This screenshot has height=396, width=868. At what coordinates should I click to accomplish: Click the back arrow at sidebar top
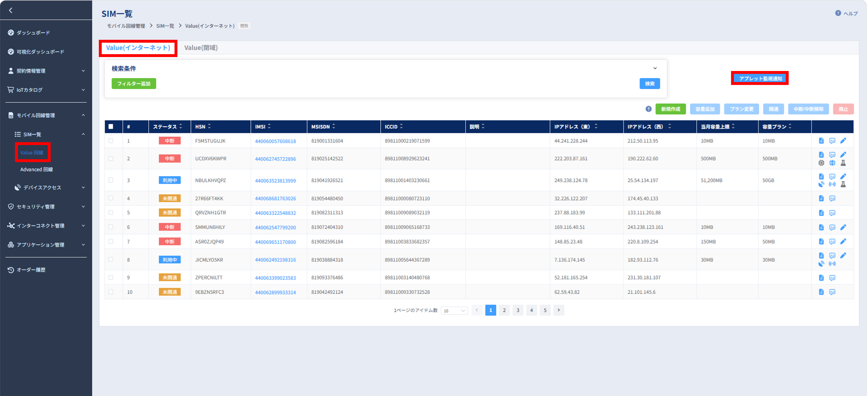pyautogui.click(x=10, y=10)
